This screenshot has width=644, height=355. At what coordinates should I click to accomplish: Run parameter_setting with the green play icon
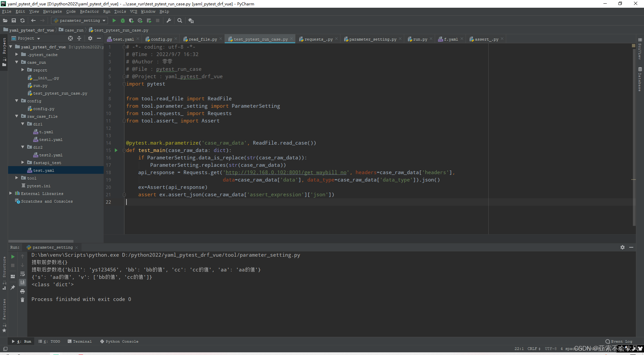(114, 20)
